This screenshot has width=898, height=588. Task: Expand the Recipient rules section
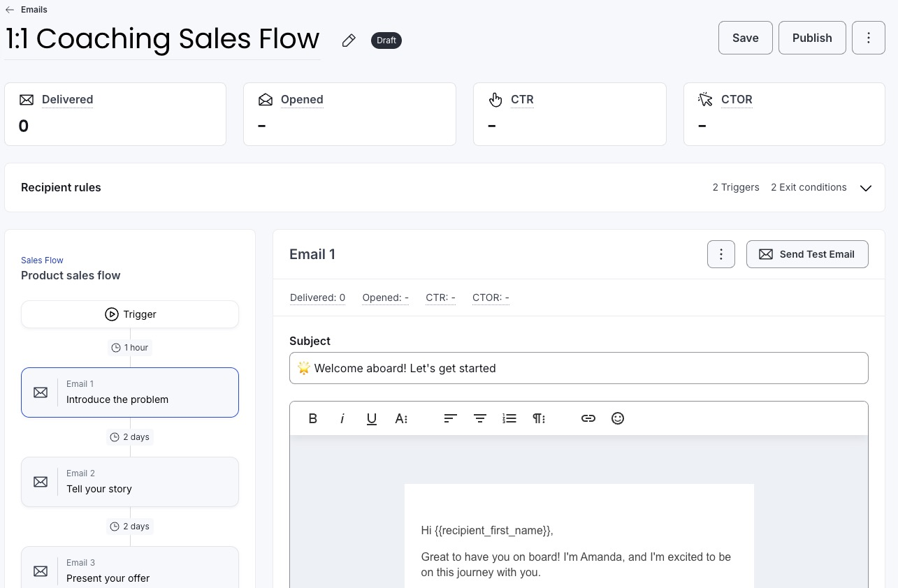point(866,188)
